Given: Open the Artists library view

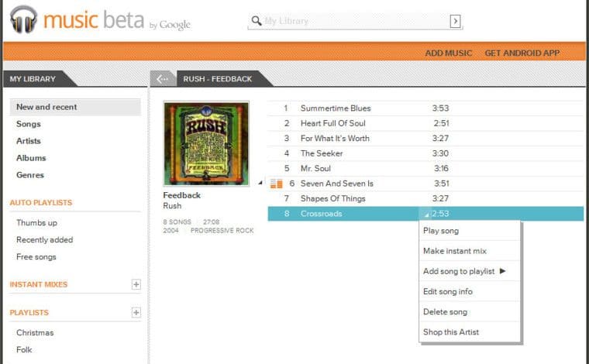Looking at the screenshot, I should tap(29, 141).
